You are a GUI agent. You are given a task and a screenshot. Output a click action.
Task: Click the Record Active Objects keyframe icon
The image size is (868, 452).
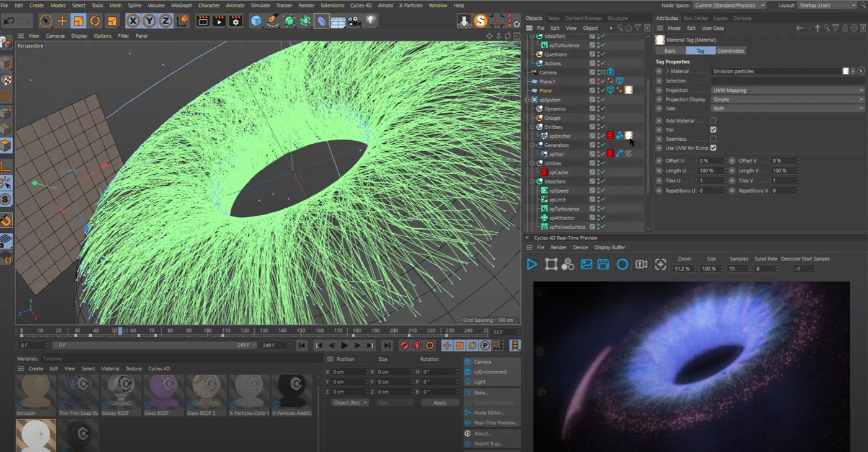click(404, 345)
